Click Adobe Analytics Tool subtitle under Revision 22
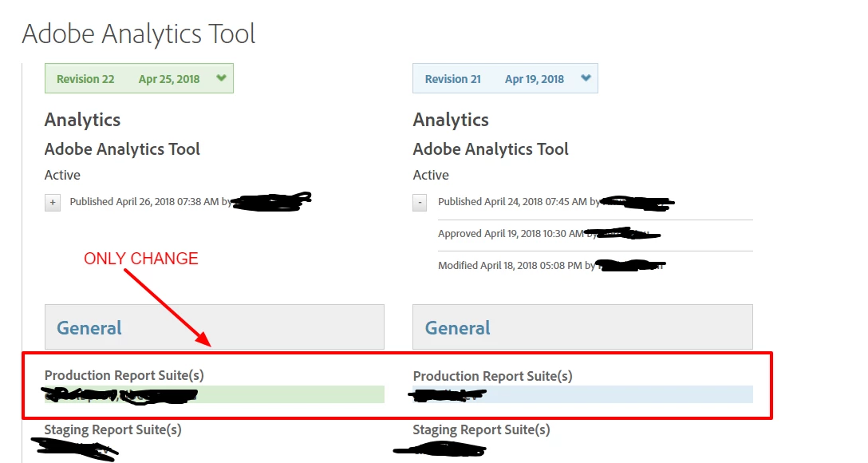The image size is (868, 463). tap(122, 149)
